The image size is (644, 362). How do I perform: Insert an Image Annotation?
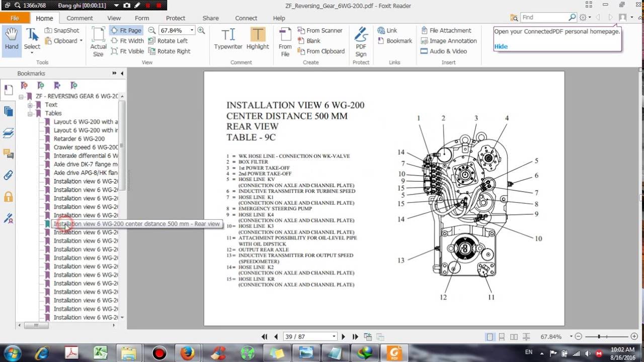[448, 41]
